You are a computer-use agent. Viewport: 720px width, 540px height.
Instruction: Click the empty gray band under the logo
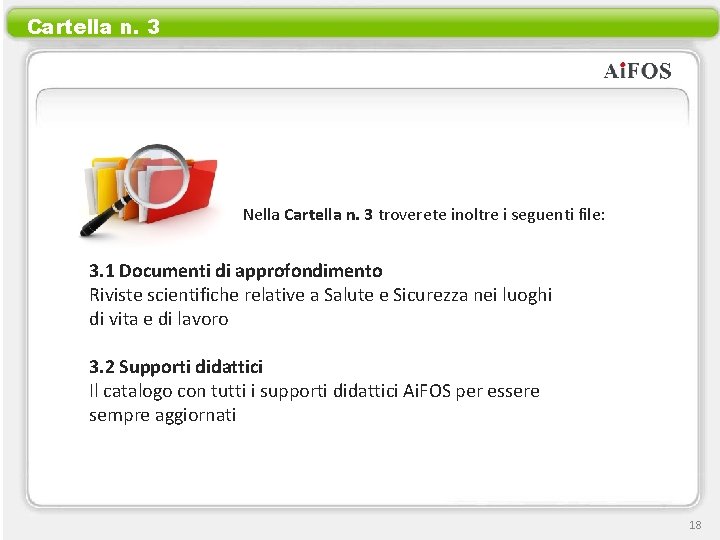(362, 108)
